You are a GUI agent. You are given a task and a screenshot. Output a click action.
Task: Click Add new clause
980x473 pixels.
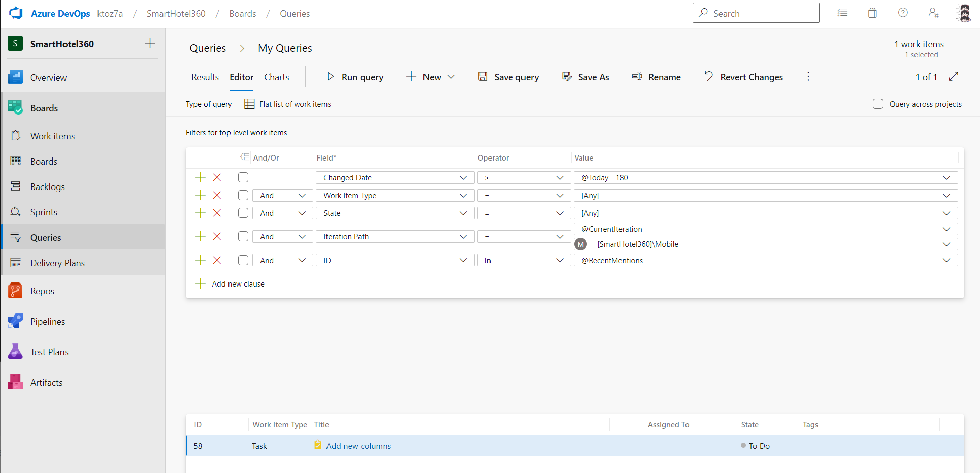(x=230, y=283)
